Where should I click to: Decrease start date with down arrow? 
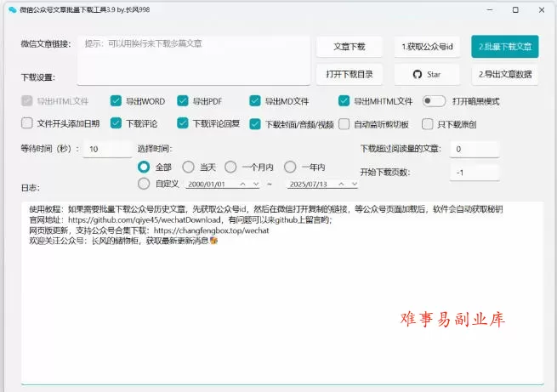tap(256, 184)
